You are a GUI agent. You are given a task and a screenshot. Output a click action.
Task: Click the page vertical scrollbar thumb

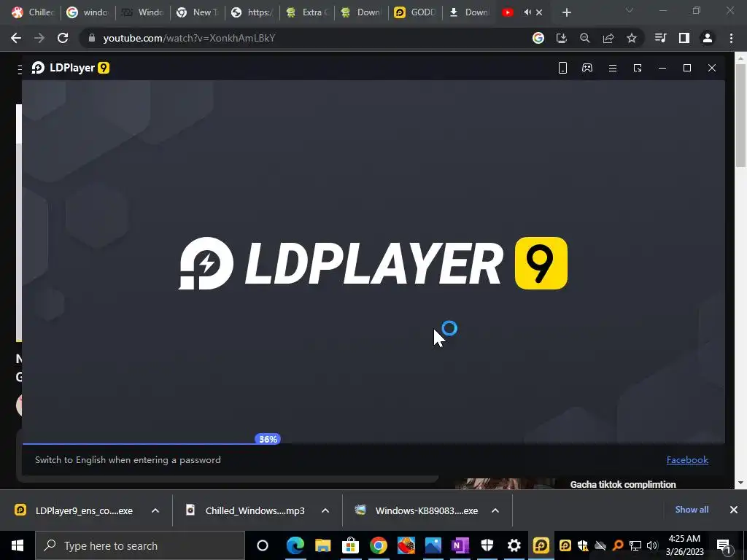740,114
